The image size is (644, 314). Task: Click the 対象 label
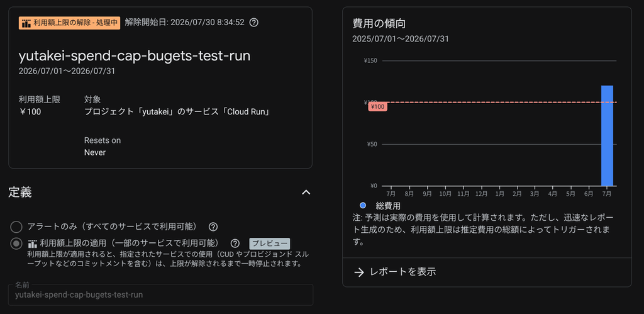92,99
